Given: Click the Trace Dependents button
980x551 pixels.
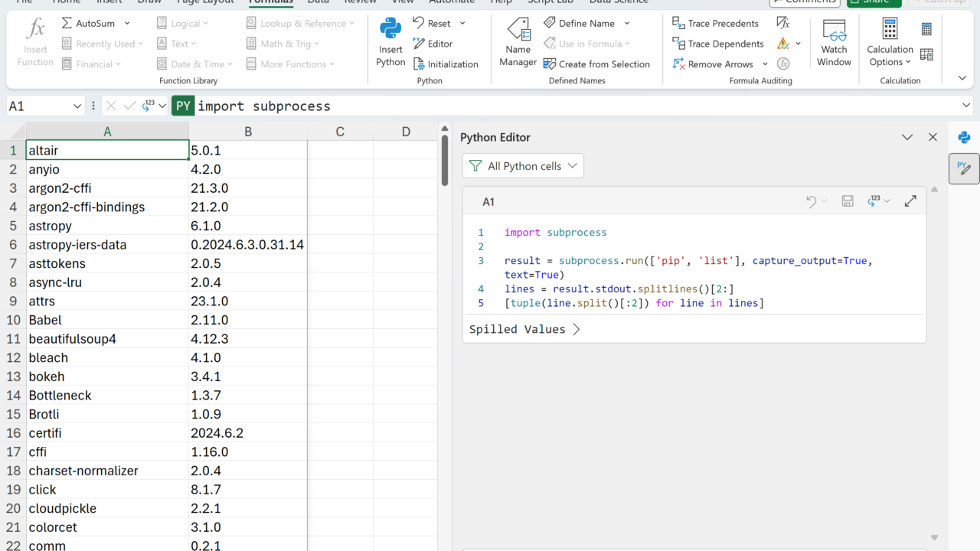Looking at the screenshot, I should (x=717, y=44).
